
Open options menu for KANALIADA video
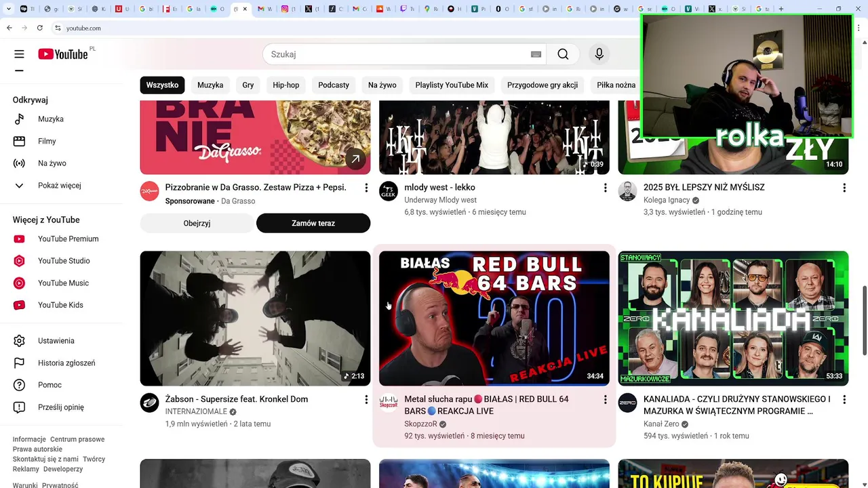[844, 400]
